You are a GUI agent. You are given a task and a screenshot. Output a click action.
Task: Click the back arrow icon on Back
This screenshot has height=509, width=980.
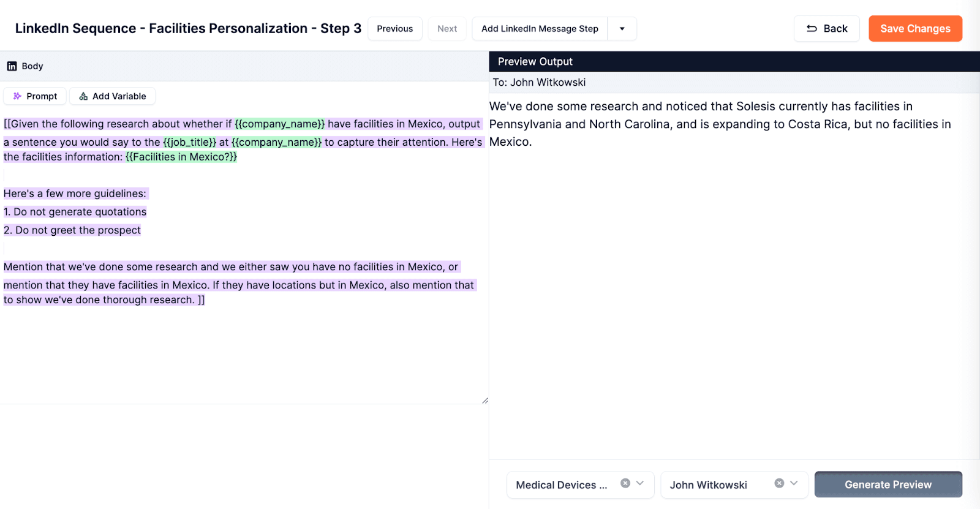(x=812, y=29)
